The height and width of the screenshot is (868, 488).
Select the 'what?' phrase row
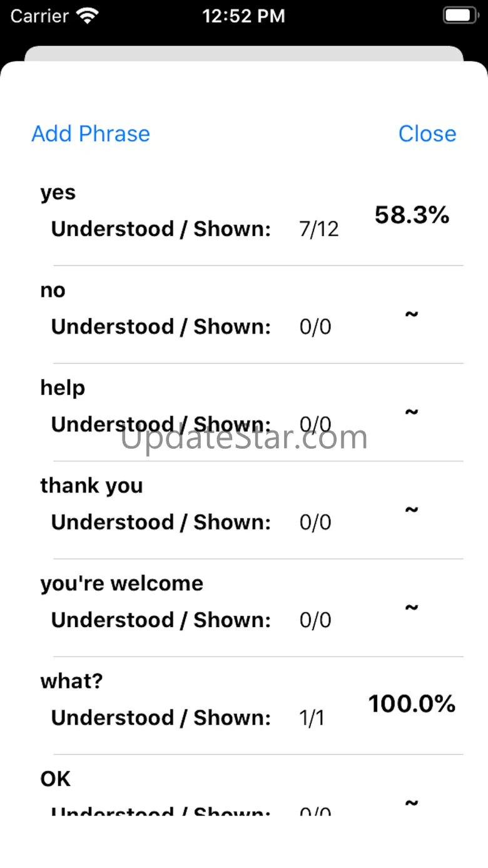tap(244, 705)
